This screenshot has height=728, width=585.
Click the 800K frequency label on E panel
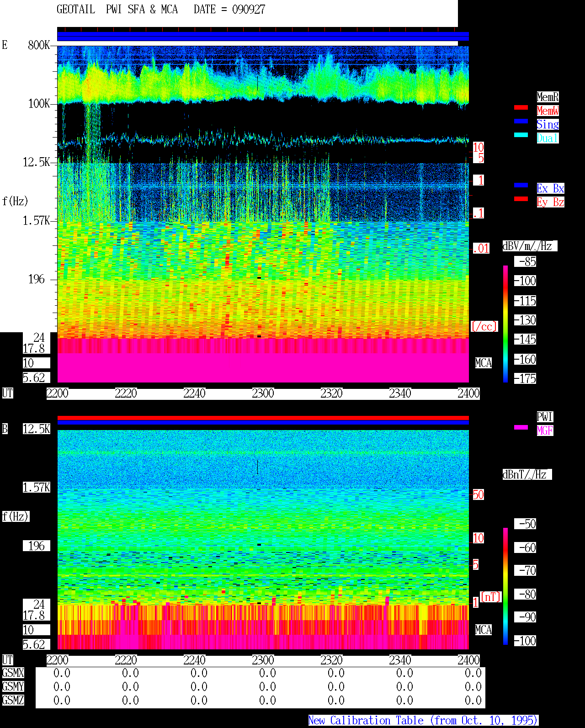(x=39, y=45)
